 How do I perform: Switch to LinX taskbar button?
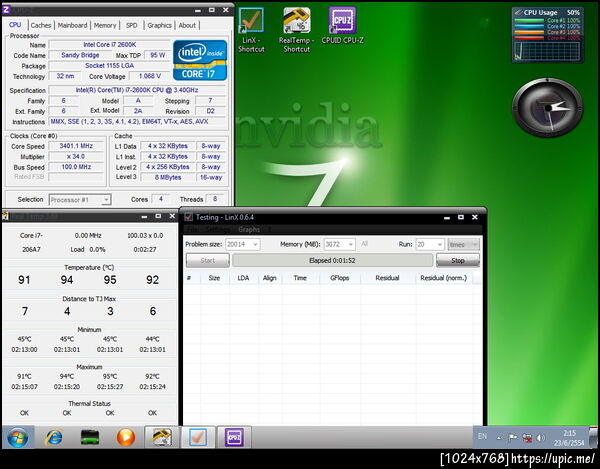(198, 437)
